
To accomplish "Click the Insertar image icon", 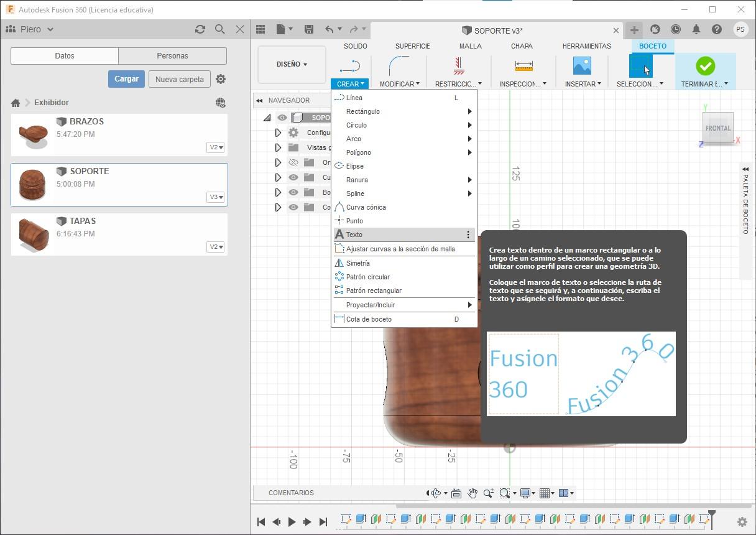I will click(x=582, y=65).
